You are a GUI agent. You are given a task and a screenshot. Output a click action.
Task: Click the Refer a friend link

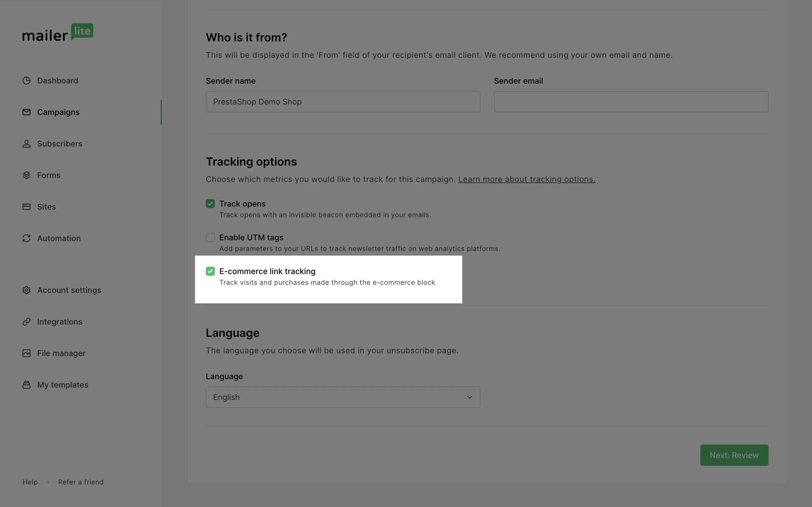(x=81, y=482)
